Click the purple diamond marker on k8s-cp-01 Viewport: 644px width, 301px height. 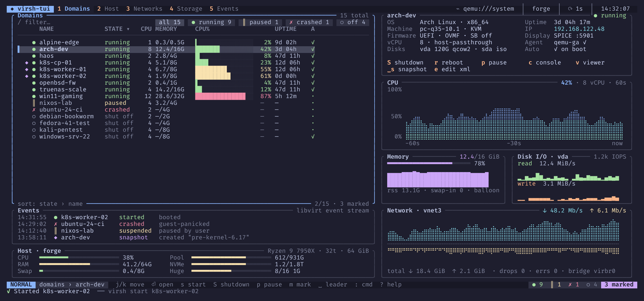click(x=27, y=62)
